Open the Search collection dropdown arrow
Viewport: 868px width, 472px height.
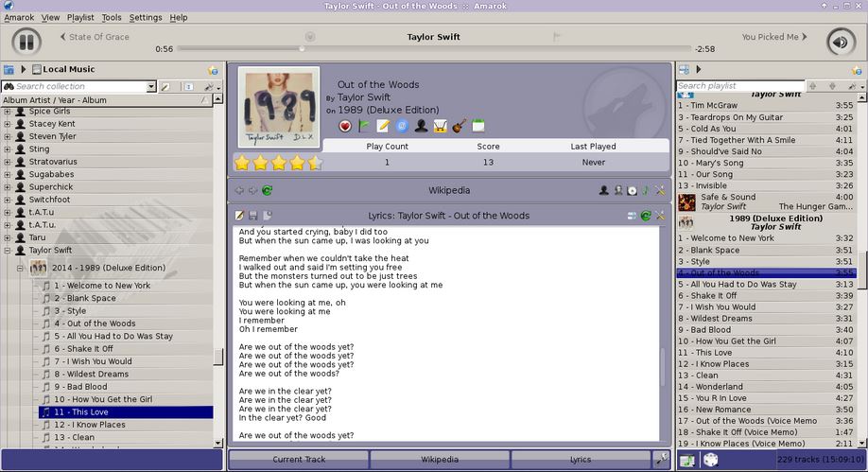point(151,86)
